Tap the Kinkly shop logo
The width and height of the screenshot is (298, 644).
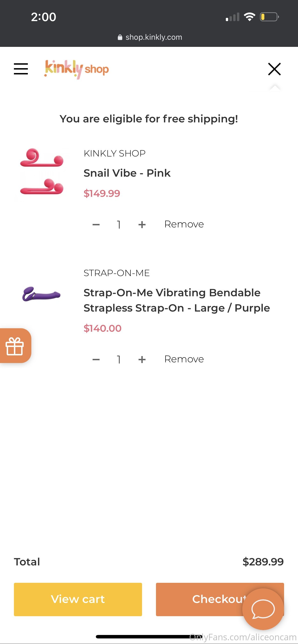tap(77, 69)
